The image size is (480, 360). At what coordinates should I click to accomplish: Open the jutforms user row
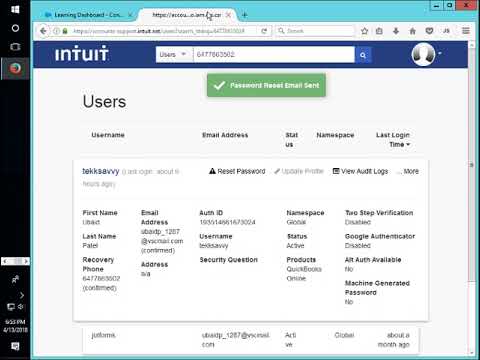coord(251,340)
